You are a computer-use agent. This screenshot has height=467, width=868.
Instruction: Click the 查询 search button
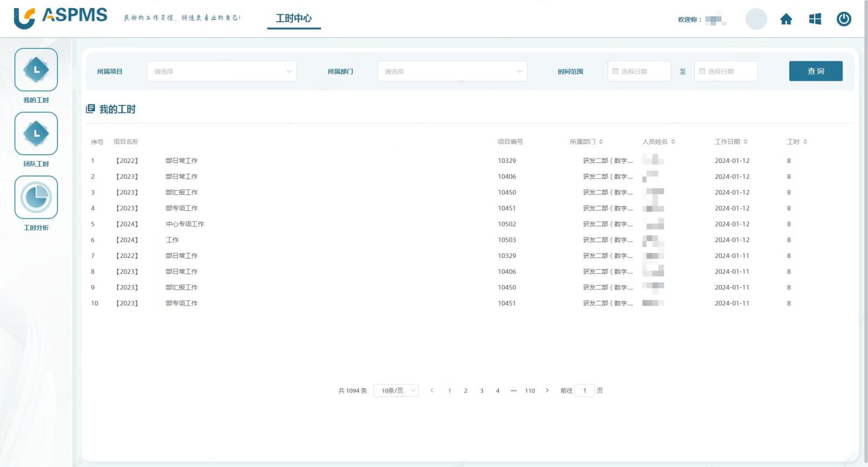815,71
